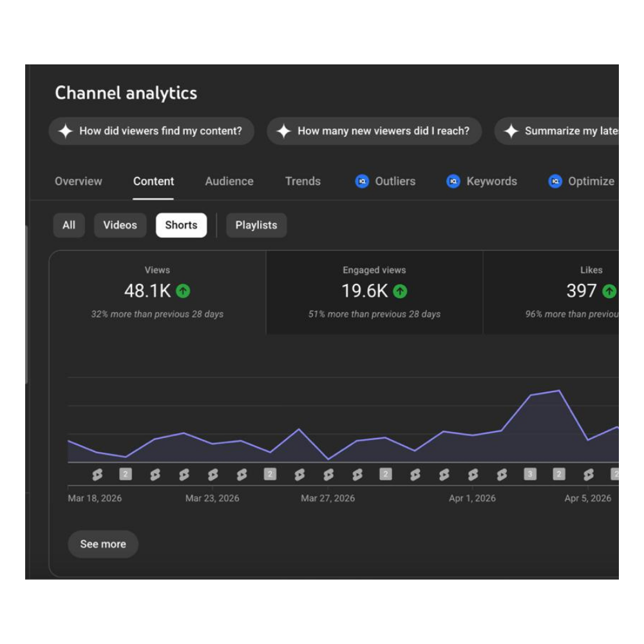Viewport: 644px width, 644px height.
Task: Click the '2' badge right after the '3' badge
Action: click(x=558, y=474)
